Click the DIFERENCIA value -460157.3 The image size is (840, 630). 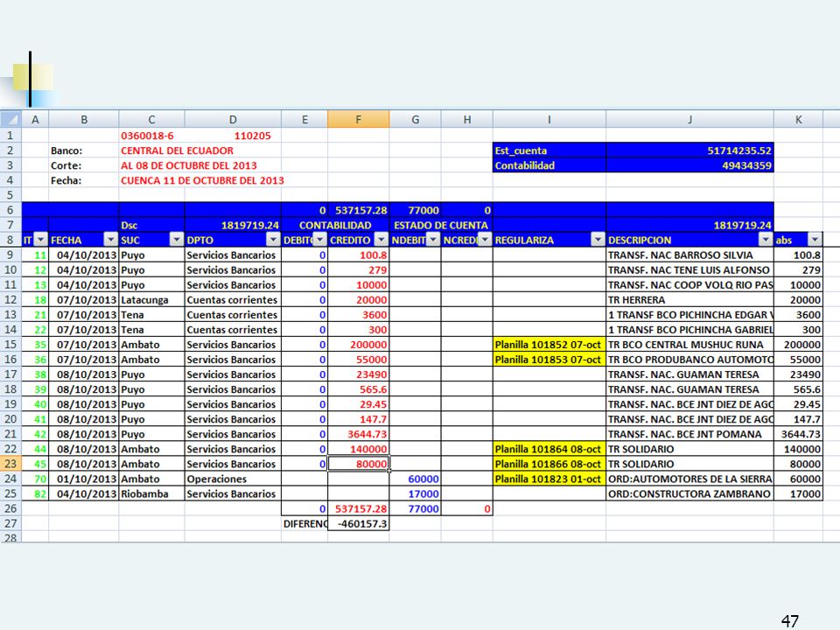tap(359, 523)
